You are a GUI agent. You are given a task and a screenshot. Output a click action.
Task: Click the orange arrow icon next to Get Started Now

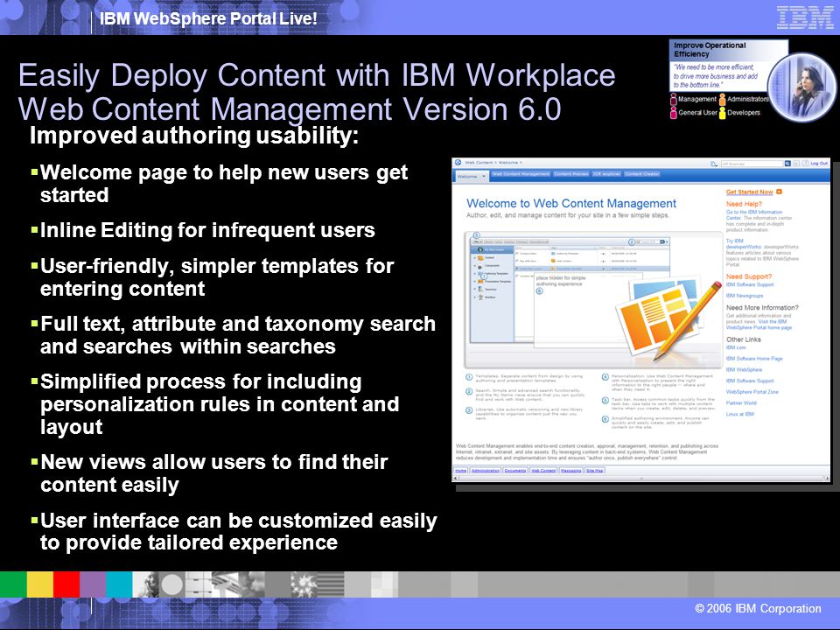779,192
